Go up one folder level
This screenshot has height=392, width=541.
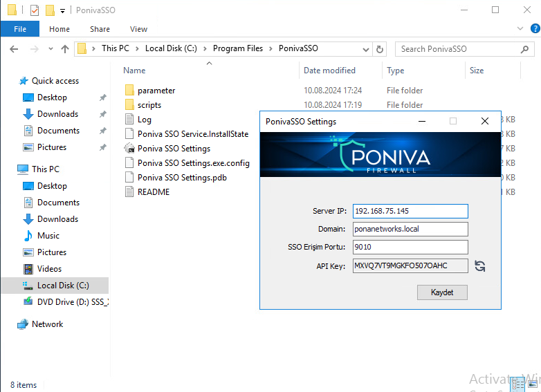(65, 49)
